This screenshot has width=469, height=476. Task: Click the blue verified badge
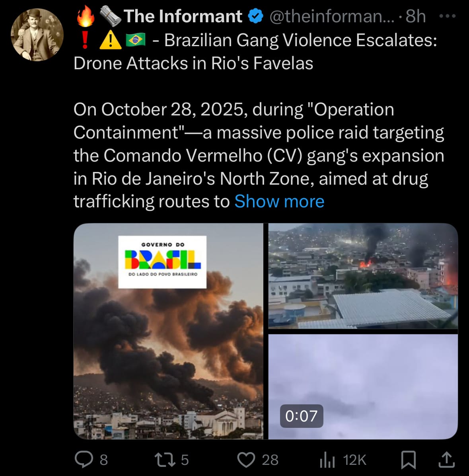[255, 16]
